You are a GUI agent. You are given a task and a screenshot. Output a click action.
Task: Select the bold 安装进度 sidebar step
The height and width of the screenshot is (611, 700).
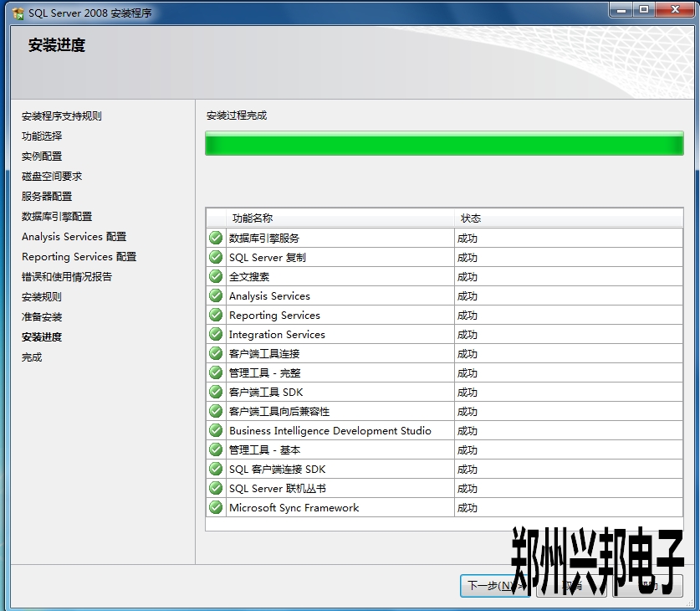pyautogui.click(x=42, y=337)
